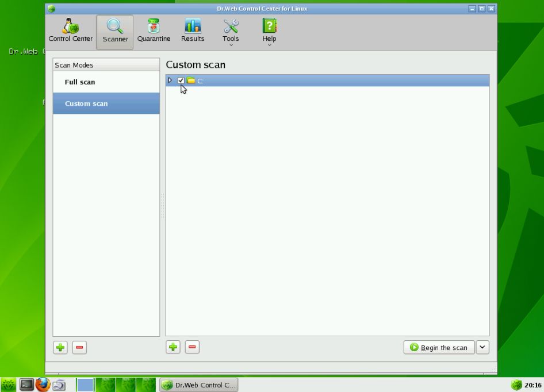
Task: Uncheck the C: drive checkbox
Action: [x=181, y=80]
